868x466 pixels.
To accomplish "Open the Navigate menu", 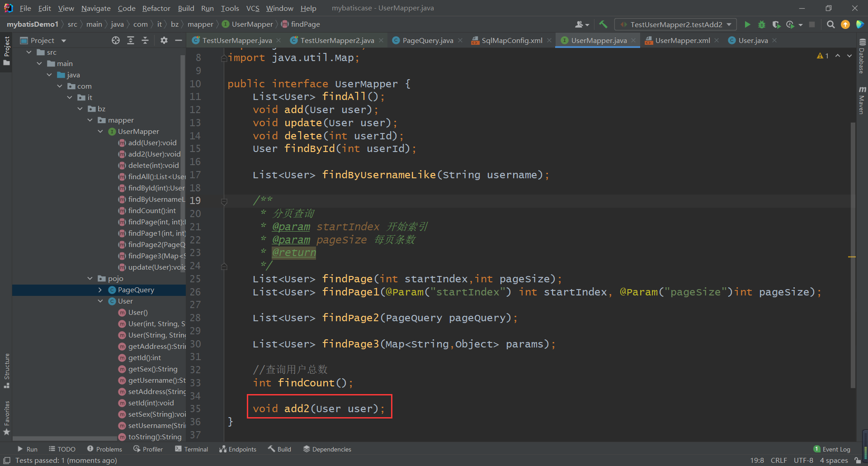I will pyautogui.click(x=96, y=8).
